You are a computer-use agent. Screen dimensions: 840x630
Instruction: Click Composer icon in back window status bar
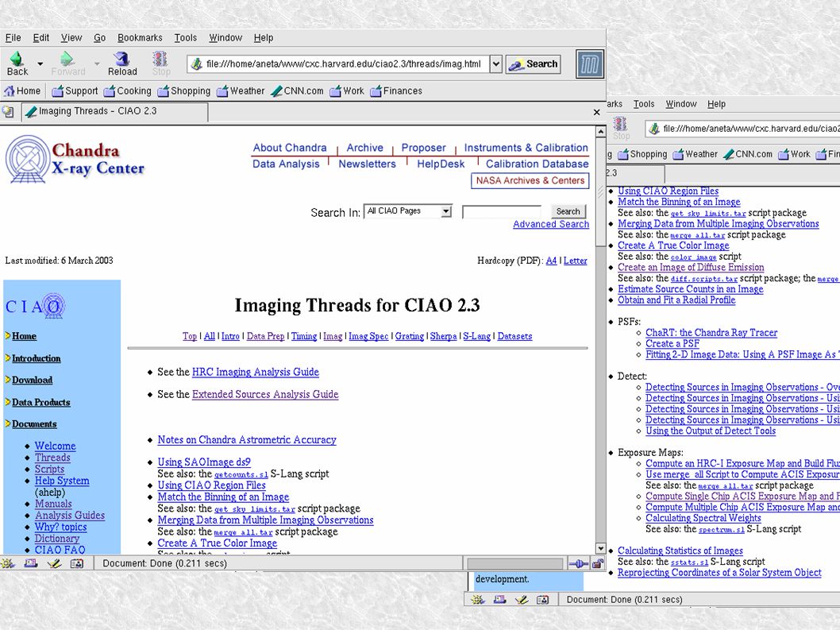click(x=522, y=600)
